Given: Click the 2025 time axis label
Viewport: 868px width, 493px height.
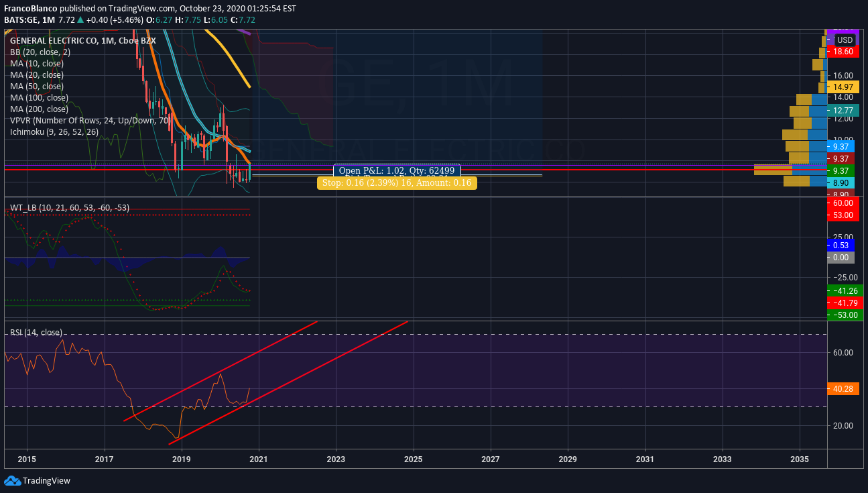Looking at the screenshot, I should [x=414, y=459].
